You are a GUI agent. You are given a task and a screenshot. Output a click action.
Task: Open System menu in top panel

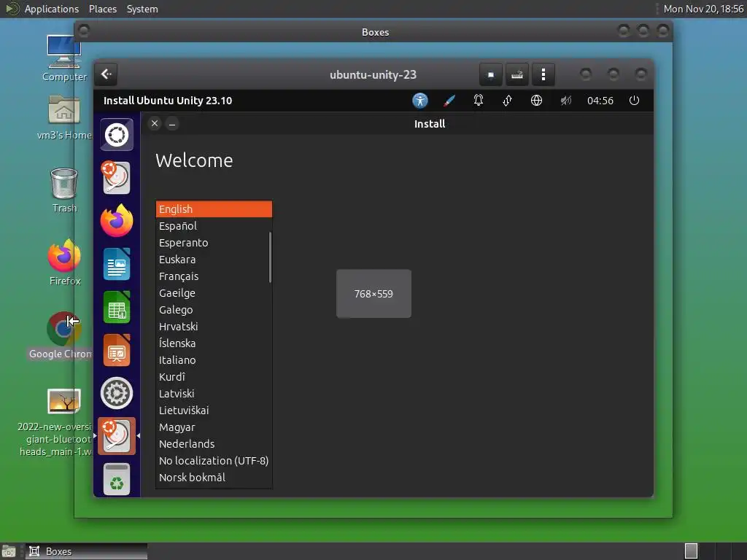(x=142, y=9)
